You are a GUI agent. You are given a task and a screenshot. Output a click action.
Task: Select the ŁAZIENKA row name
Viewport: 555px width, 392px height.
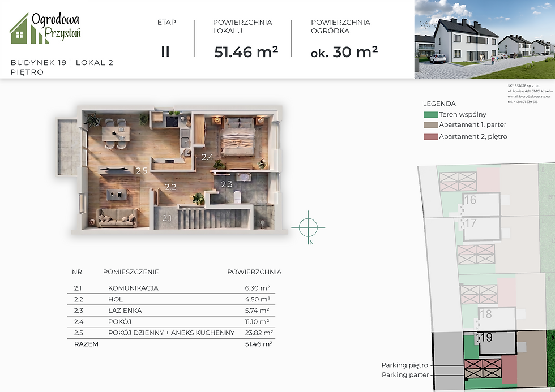pos(125,311)
